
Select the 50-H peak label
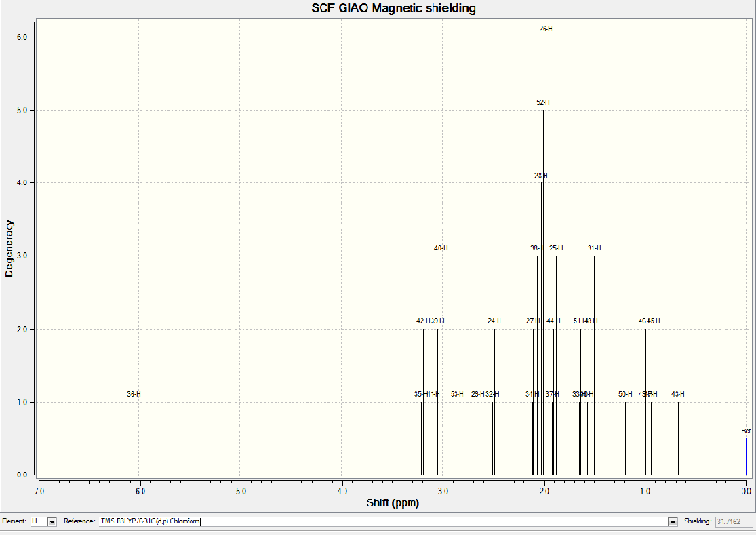[x=625, y=394]
